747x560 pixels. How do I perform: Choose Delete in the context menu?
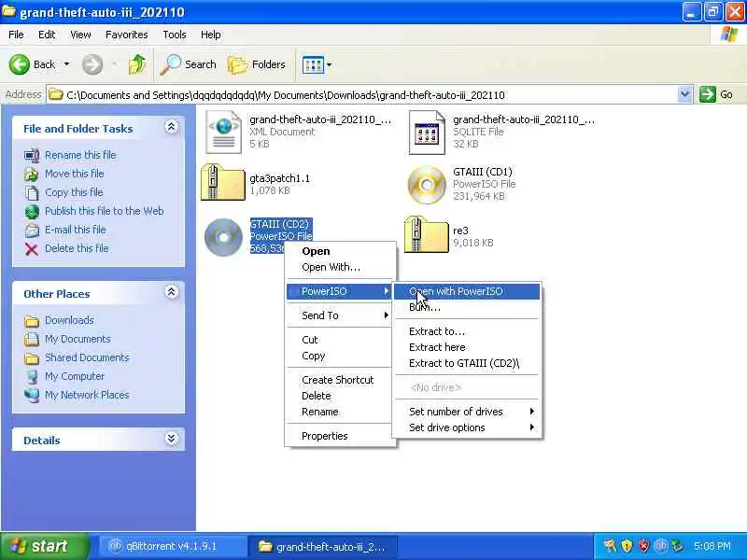[x=341, y=396]
